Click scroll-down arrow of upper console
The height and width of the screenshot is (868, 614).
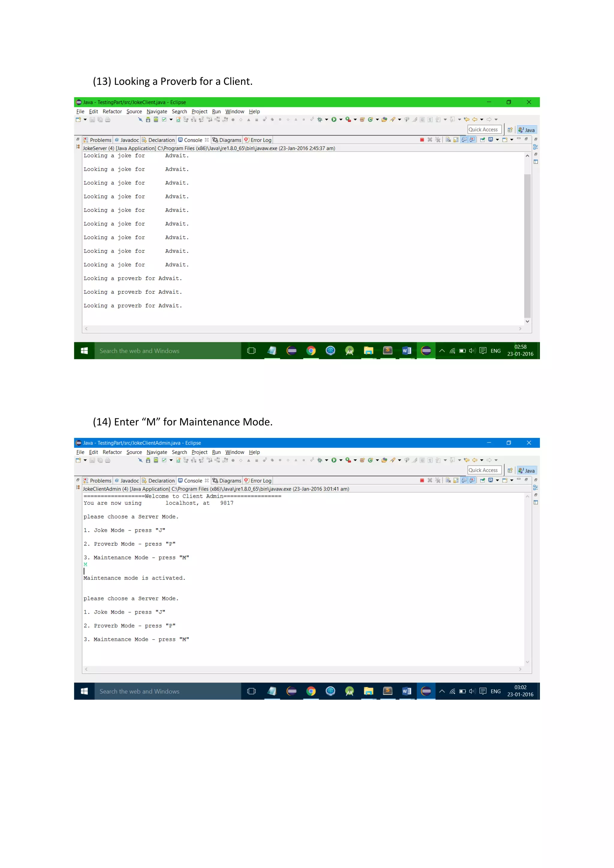coord(527,321)
